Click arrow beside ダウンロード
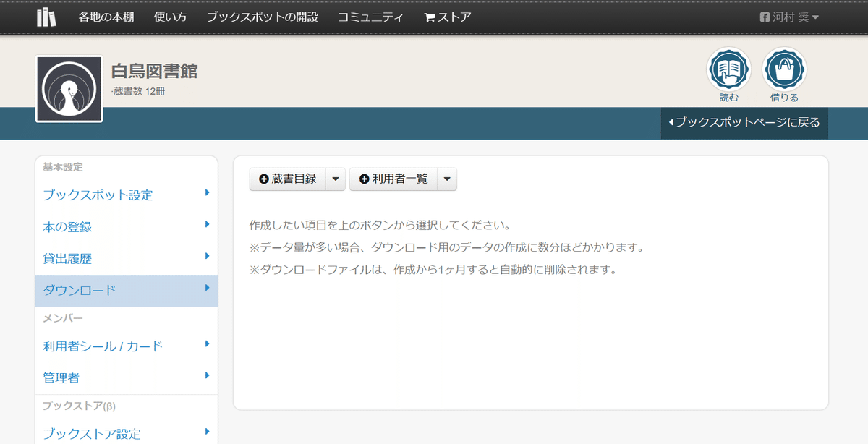This screenshot has width=868, height=444. click(207, 287)
